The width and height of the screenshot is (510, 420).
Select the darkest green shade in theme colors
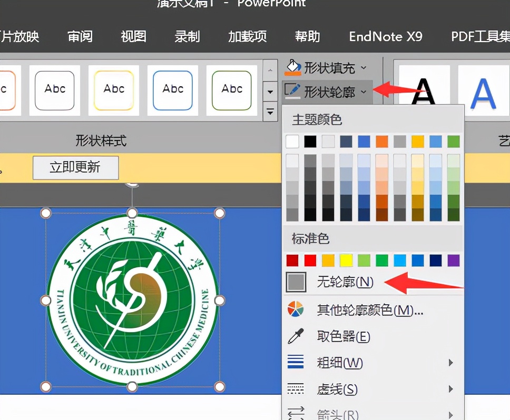point(454,215)
